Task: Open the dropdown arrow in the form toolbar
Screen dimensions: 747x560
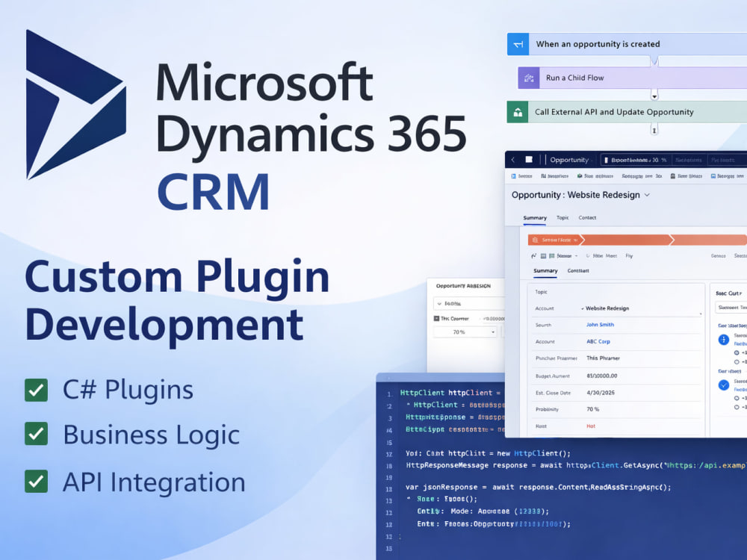Action: [x=577, y=256]
